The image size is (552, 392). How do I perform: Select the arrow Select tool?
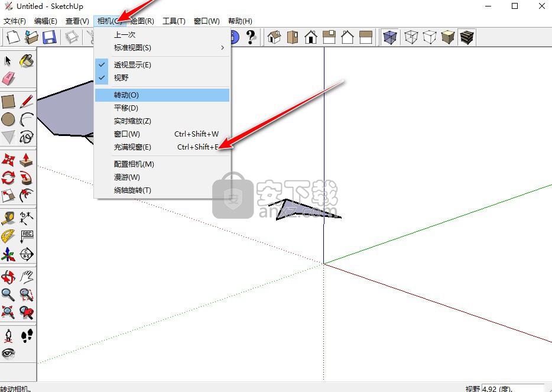tap(8, 61)
